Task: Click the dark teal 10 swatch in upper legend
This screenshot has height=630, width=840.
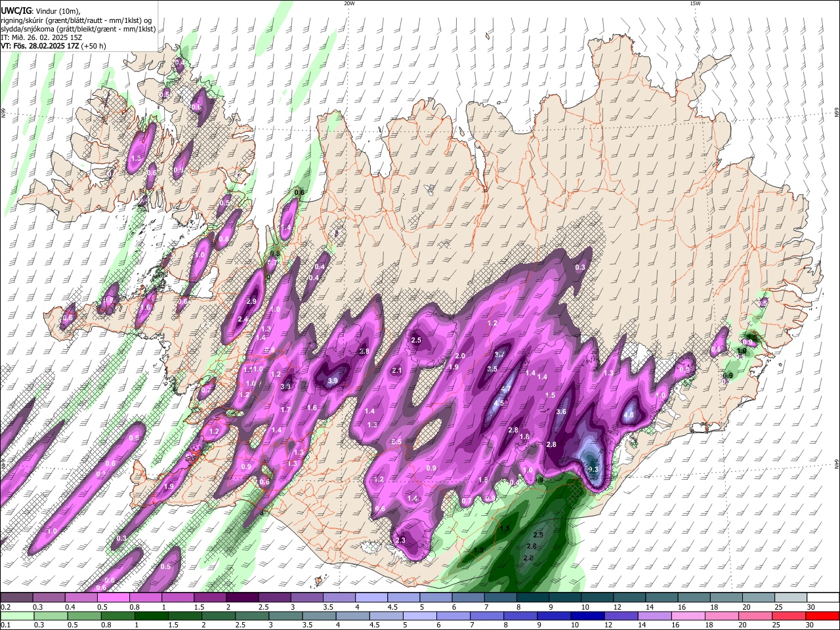Action: click(x=597, y=598)
